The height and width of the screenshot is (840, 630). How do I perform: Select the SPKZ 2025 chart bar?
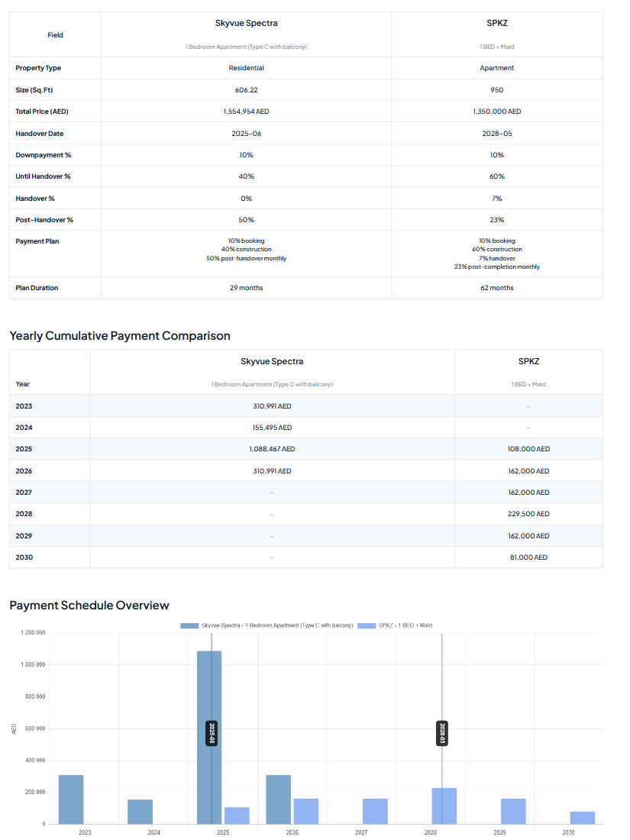tap(237, 816)
